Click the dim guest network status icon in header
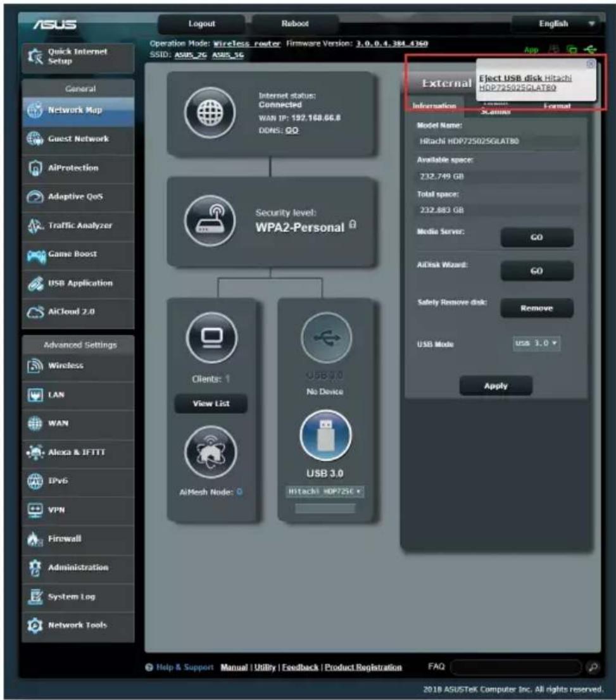 click(x=554, y=49)
